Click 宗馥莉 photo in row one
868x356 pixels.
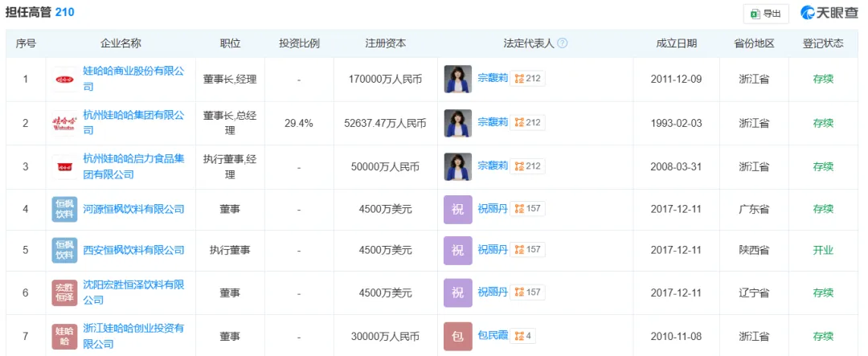[458, 79]
